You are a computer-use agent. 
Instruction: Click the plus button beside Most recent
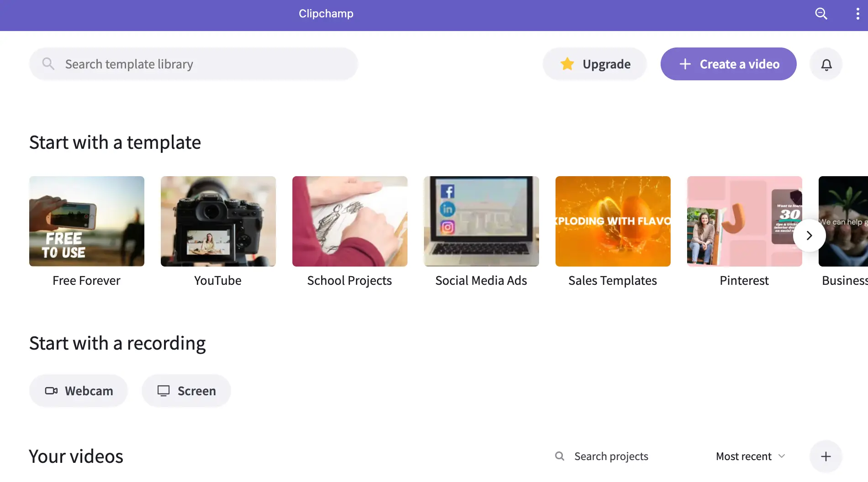(826, 456)
